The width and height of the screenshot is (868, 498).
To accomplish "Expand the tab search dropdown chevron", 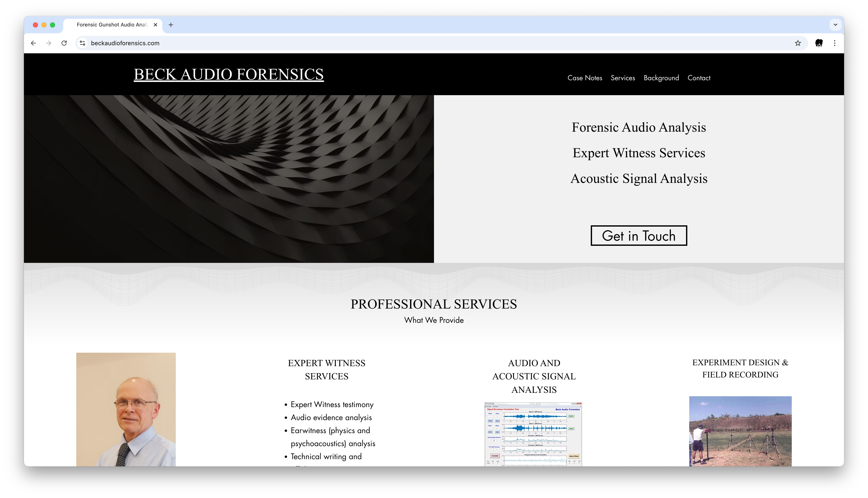I will coord(835,25).
